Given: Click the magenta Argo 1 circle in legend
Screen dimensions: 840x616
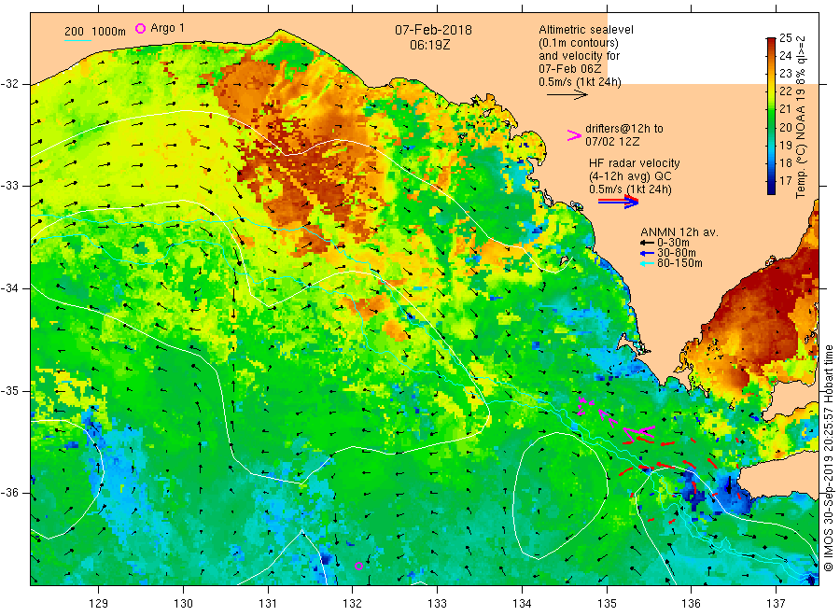Looking at the screenshot, I should 140,28.
